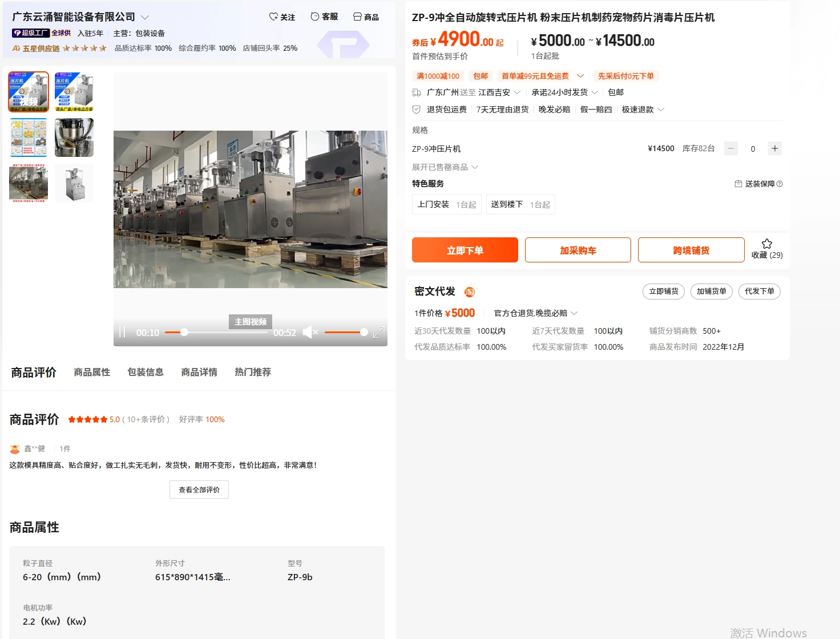Click the 超级工厂 badge
The height and width of the screenshot is (639, 840).
point(31,33)
